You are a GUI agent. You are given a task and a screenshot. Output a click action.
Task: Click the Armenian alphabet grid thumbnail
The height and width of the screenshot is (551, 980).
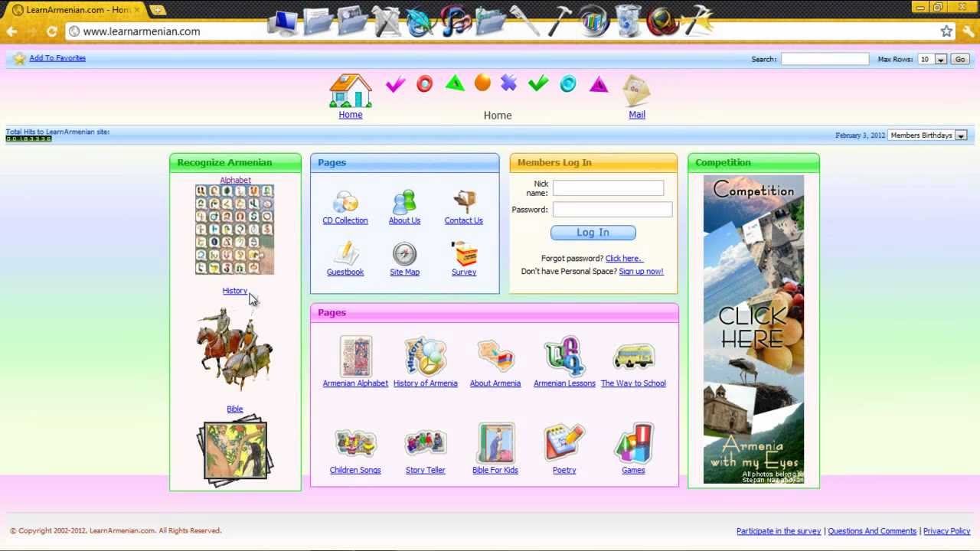(234, 230)
